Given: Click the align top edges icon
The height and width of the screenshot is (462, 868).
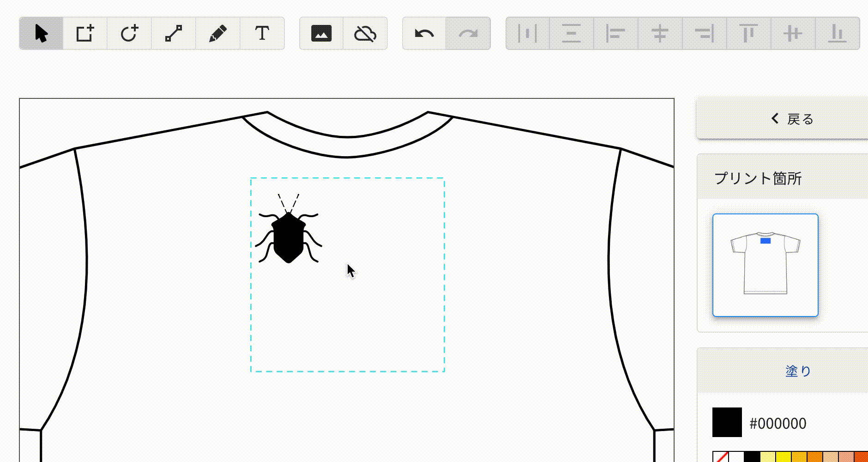Looking at the screenshot, I should [748, 34].
